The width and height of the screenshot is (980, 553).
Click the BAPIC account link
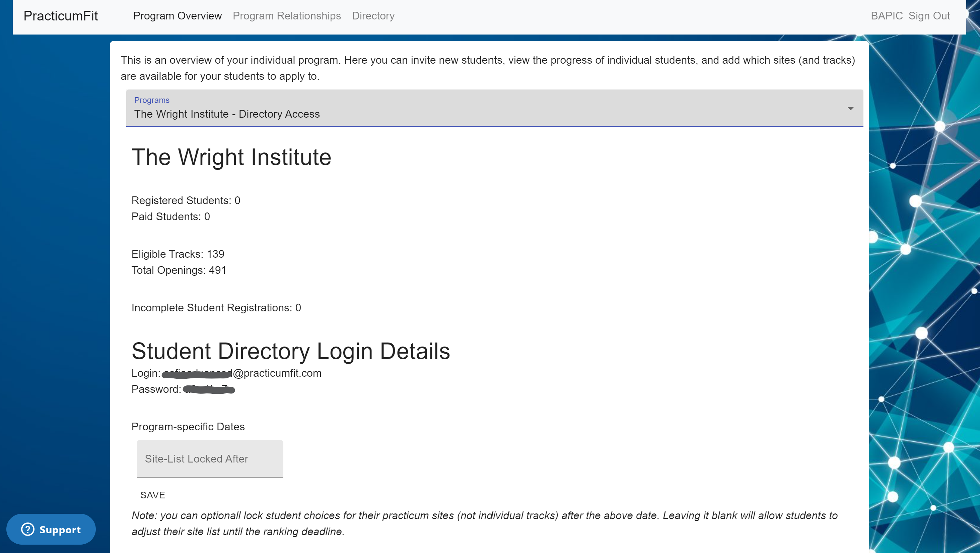pos(887,16)
